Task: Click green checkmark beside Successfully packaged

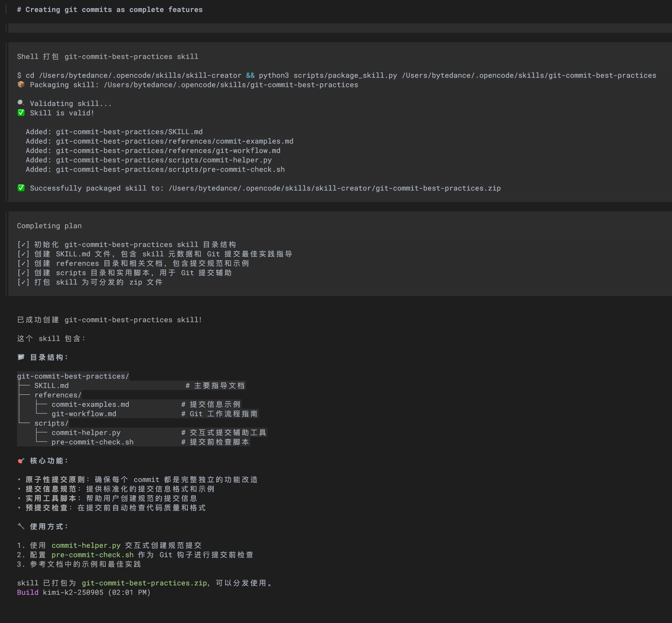Action: (x=21, y=188)
